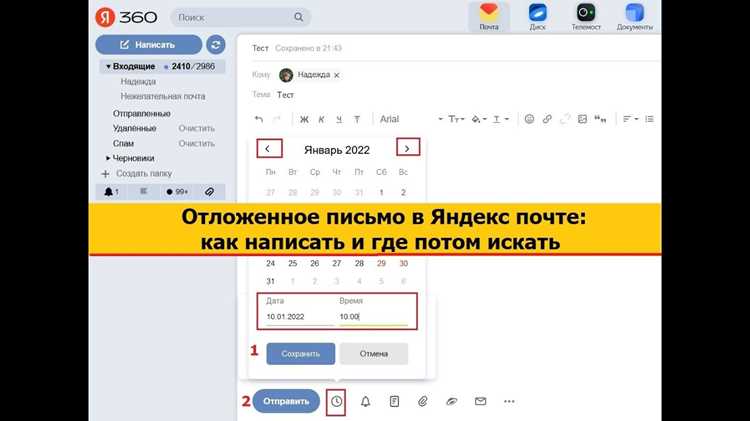Click the Отправить button
The height and width of the screenshot is (421, 750).
[x=286, y=401]
